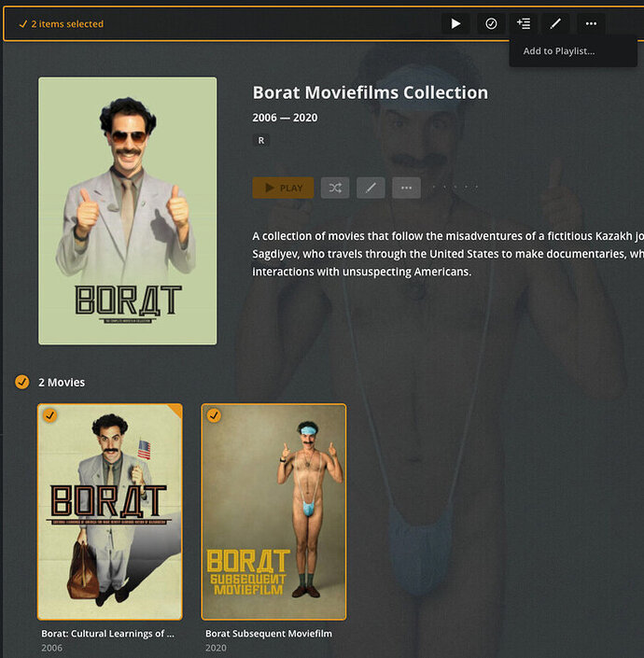Screen dimensions: 644x658
Task: Mark selected items as watched
Action: coord(491,23)
